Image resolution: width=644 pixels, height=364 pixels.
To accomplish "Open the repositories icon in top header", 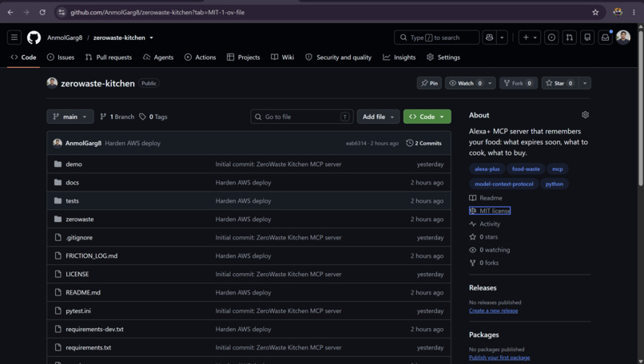I will pos(587,38).
